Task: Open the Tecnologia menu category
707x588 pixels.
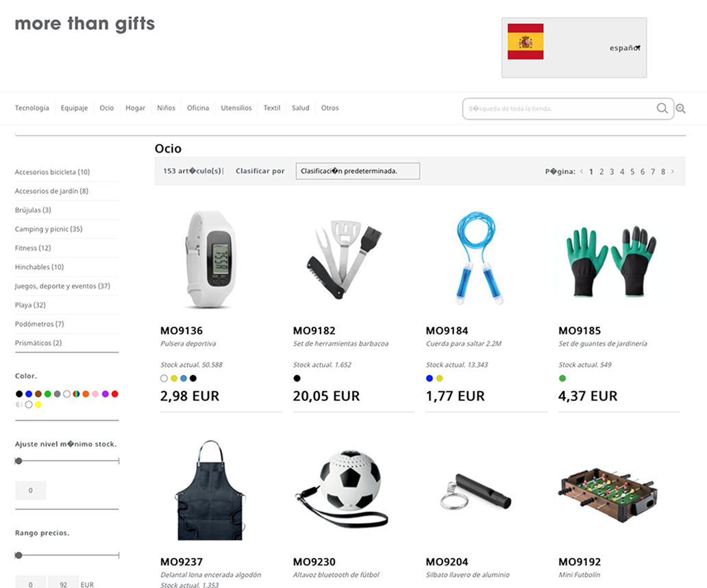Action: click(32, 108)
